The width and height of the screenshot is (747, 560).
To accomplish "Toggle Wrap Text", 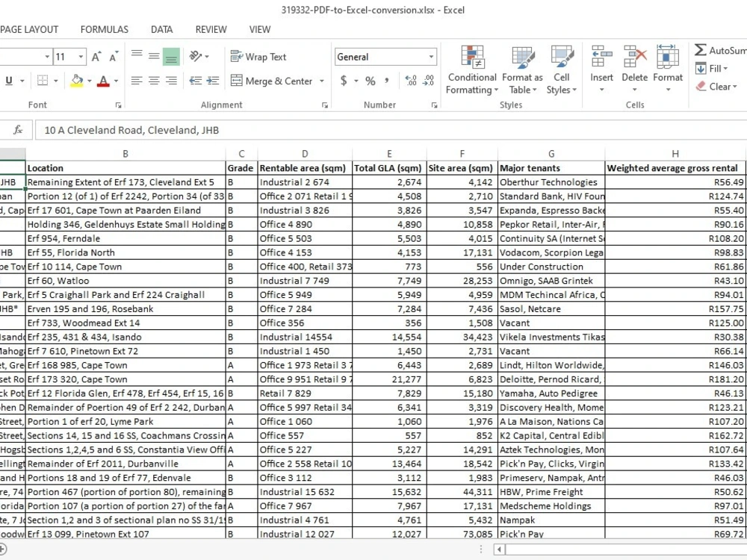I will [258, 57].
